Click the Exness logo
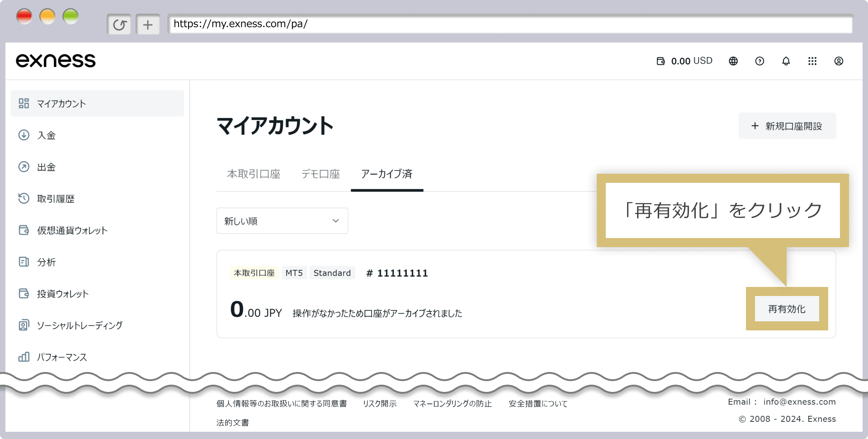Screen dimensions: 868x439 pyautogui.click(x=56, y=61)
